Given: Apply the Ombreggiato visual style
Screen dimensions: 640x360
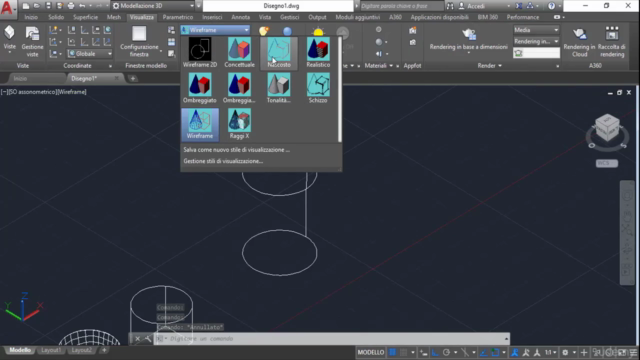Looking at the screenshot, I should [x=200, y=88].
